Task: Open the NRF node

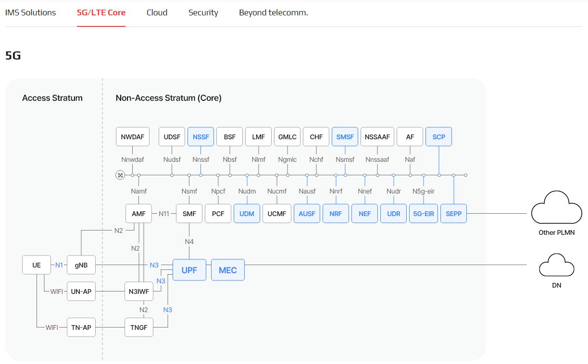Action: click(x=336, y=214)
